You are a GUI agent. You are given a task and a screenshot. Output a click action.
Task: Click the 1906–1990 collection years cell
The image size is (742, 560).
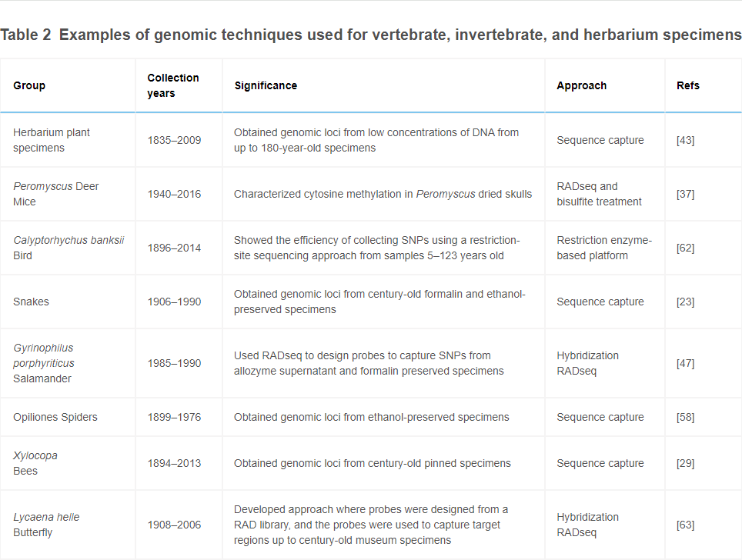pos(174,302)
